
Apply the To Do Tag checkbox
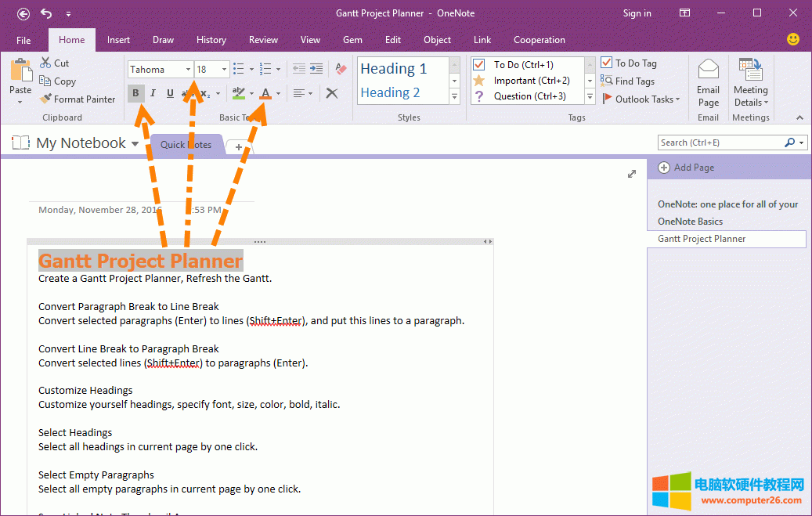(x=629, y=63)
